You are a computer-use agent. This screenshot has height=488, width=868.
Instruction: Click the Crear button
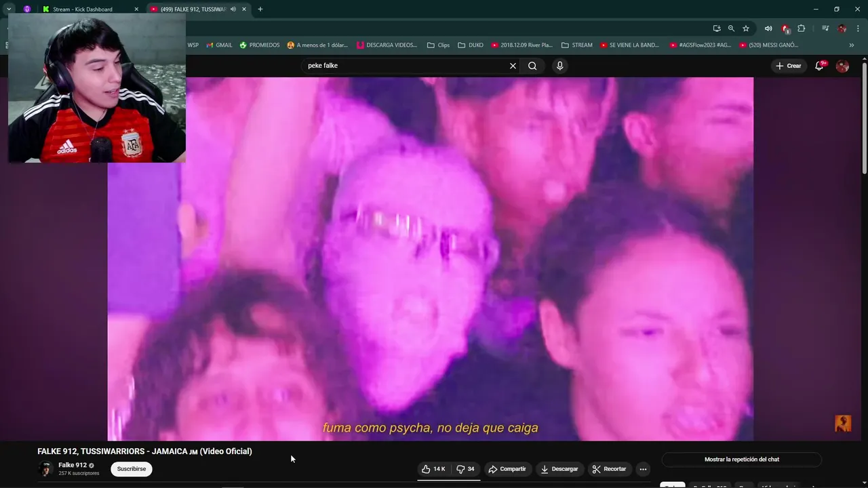coord(789,66)
